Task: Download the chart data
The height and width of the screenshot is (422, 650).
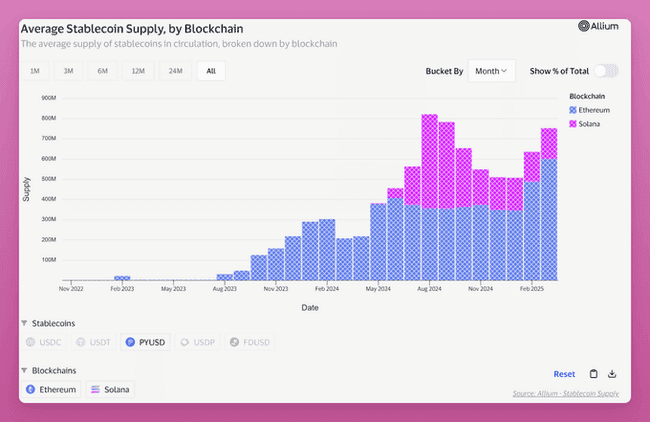Action: (612, 374)
